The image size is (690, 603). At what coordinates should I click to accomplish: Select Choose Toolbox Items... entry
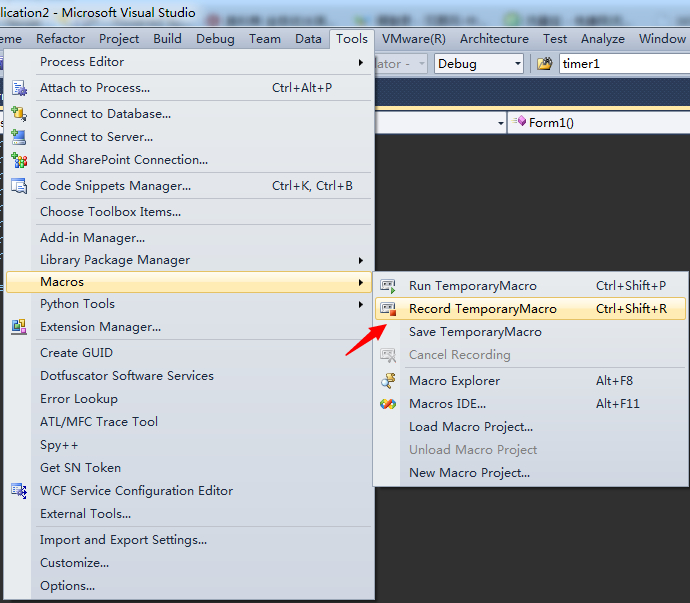point(188,212)
